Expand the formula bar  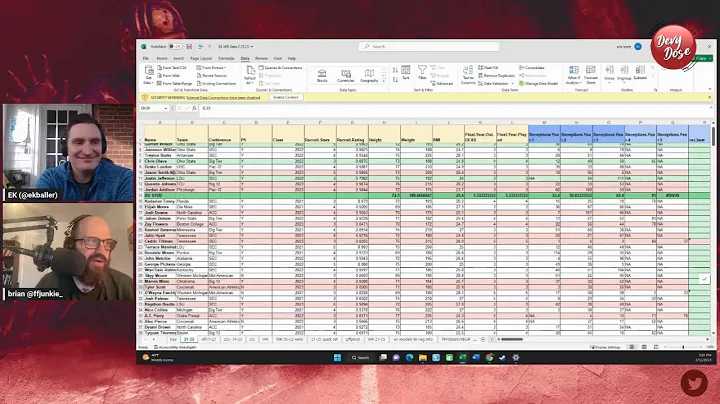(711, 108)
